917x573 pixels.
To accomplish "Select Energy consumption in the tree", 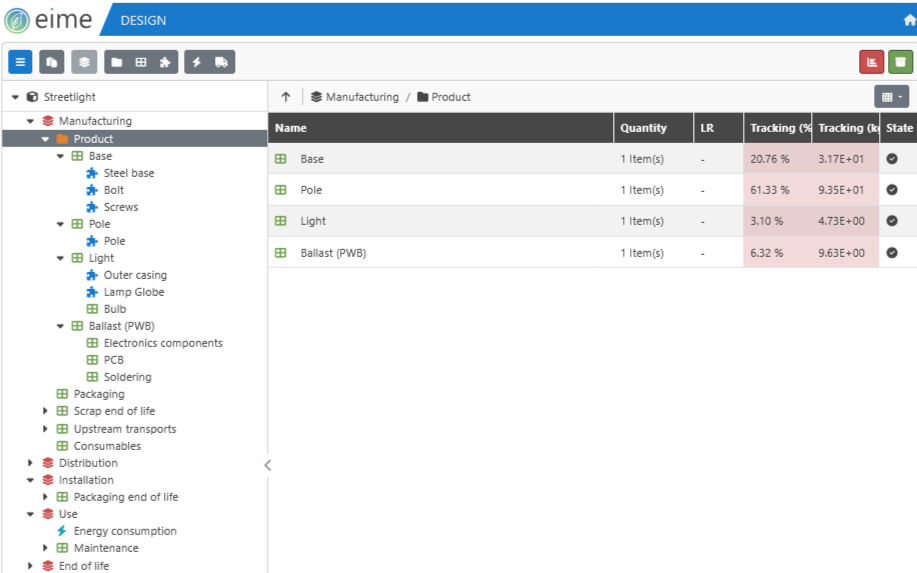I will (125, 531).
